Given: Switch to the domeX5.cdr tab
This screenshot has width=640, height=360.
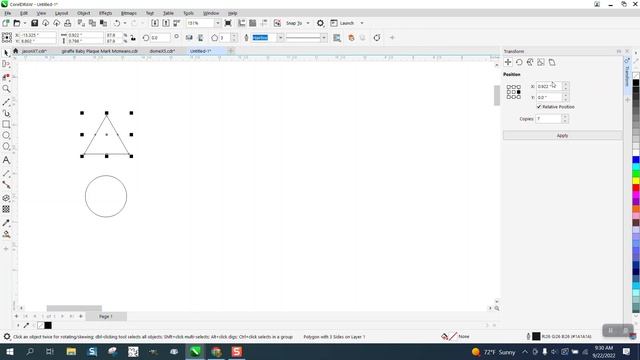Looking at the screenshot, I should (x=162, y=51).
